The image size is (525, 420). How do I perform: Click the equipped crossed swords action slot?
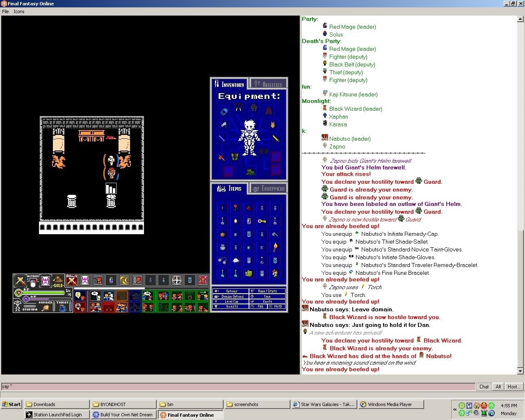(x=21, y=281)
